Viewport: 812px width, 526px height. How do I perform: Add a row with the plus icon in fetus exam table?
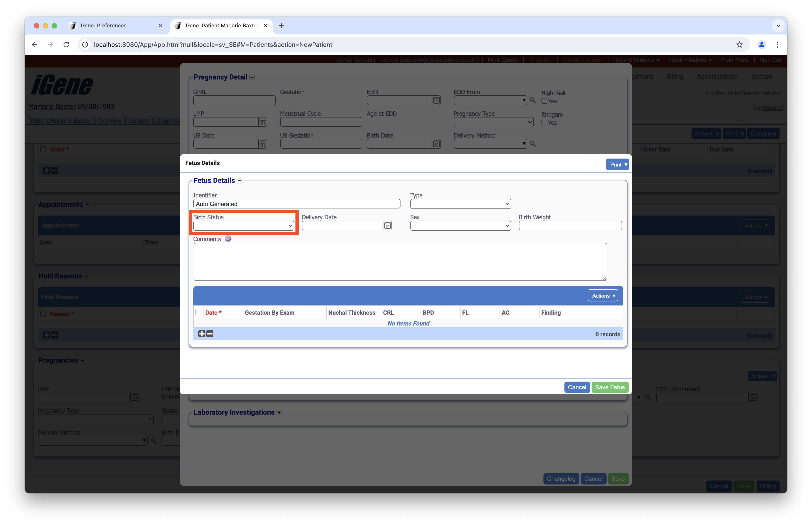(x=202, y=334)
